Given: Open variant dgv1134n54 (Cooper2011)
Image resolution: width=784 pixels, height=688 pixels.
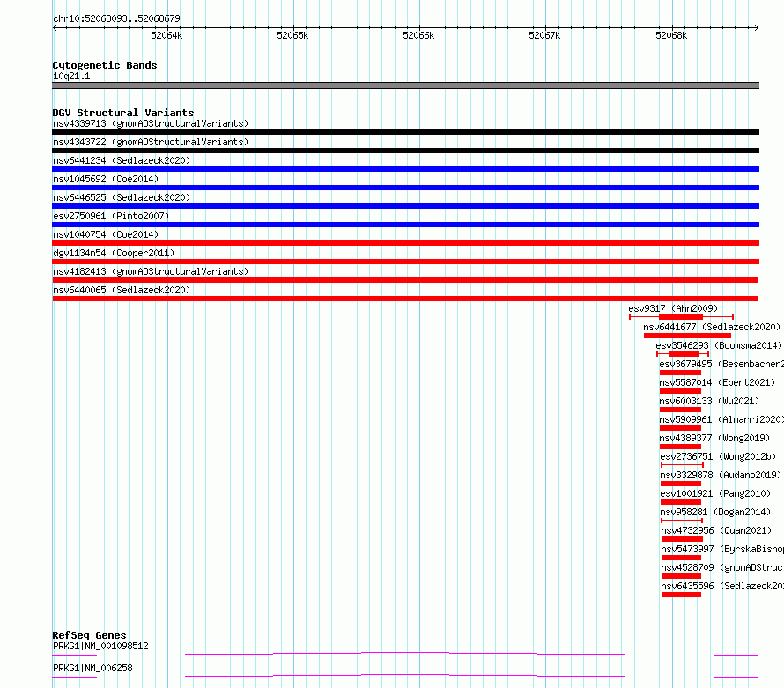Looking at the screenshot, I should (x=114, y=253).
